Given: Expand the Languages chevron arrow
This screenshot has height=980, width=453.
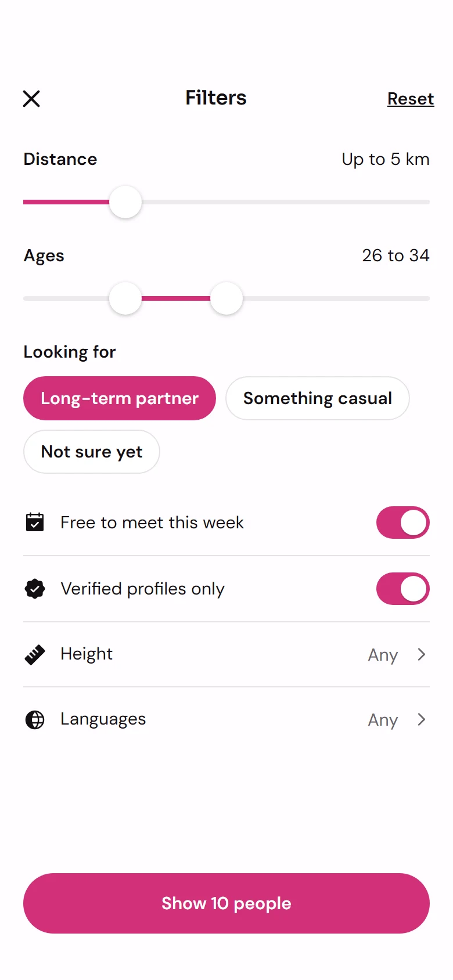Looking at the screenshot, I should pyautogui.click(x=422, y=719).
